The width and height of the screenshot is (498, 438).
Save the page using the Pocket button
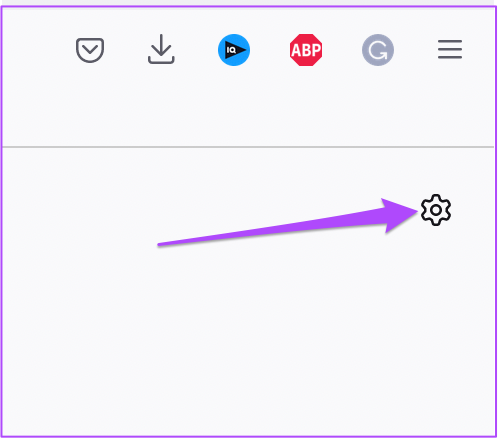(90, 50)
